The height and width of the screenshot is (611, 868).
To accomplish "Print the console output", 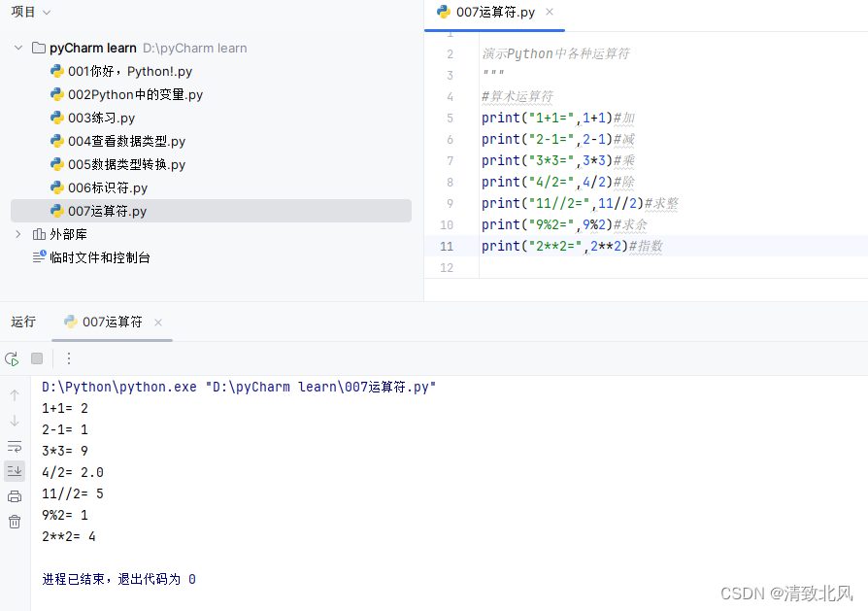I will [x=14, y=496].
